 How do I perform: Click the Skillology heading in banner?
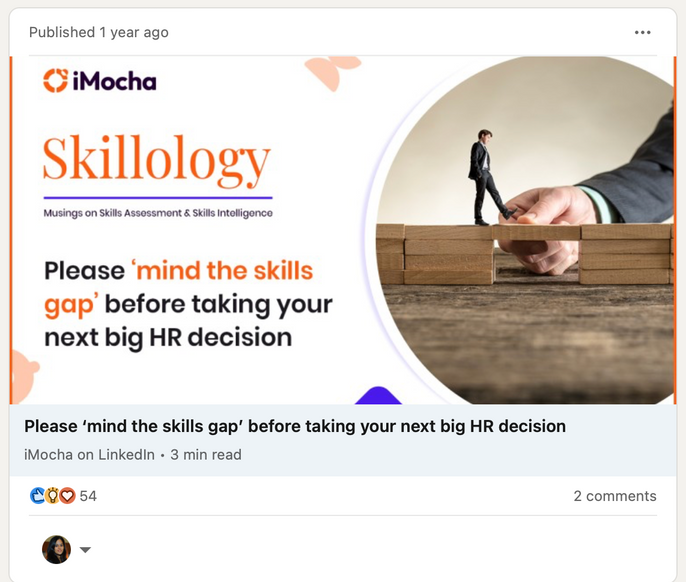(157, 161)
